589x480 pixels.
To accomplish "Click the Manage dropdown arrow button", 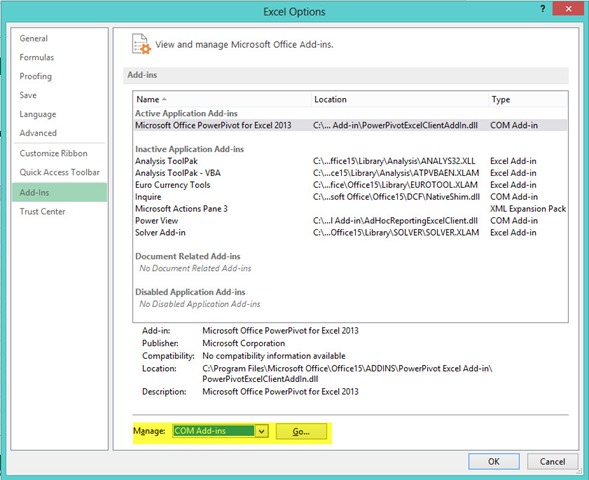I will coord(262,431).
